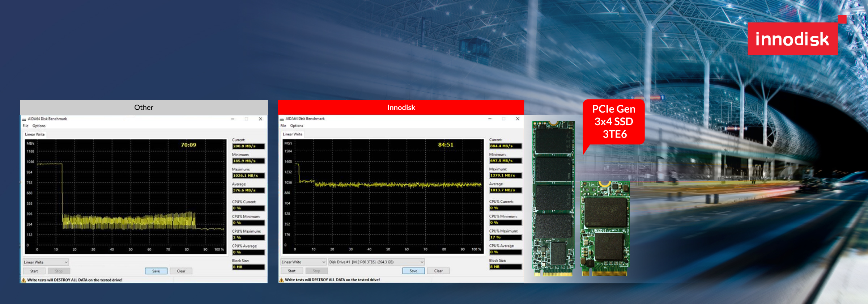Select Linear Write tab in Innodisk window
Screen dimensions: 868x304
click(293, 134)
